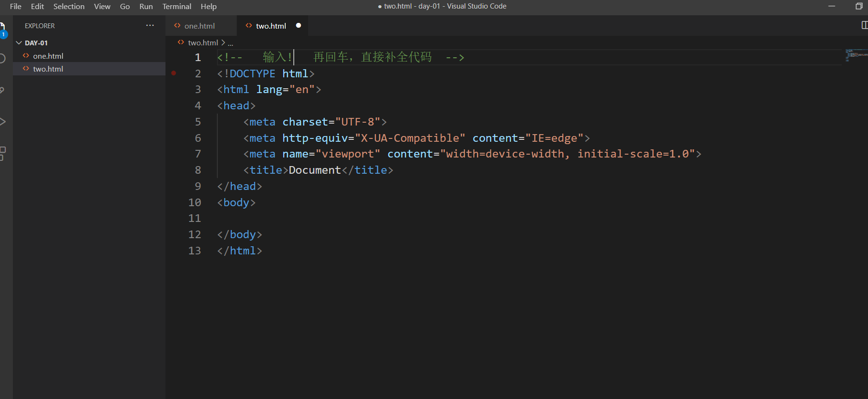
Task: Switch to the one.html editor tab
Action: coord(201,26)
